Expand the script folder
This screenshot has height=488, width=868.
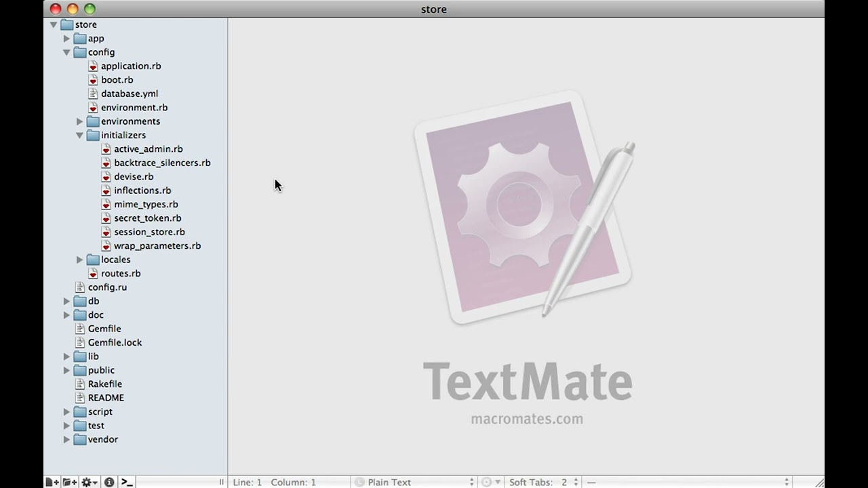(66, 411)
